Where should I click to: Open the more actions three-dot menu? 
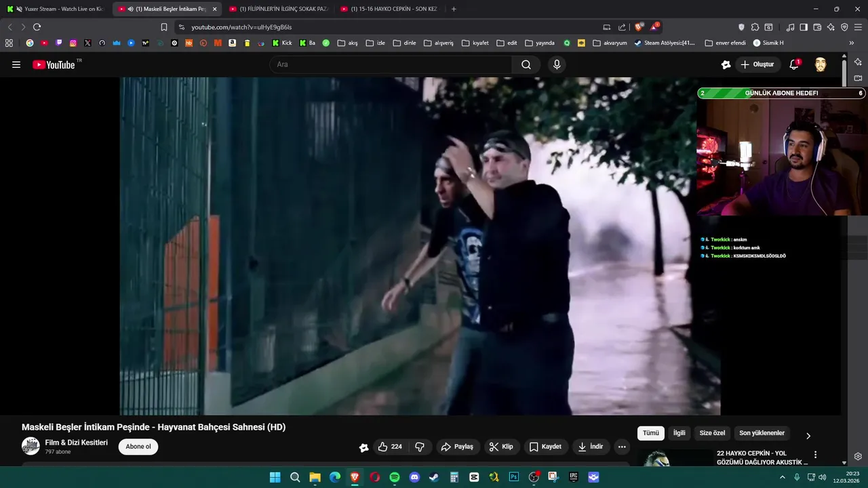[x=622, y=447]
